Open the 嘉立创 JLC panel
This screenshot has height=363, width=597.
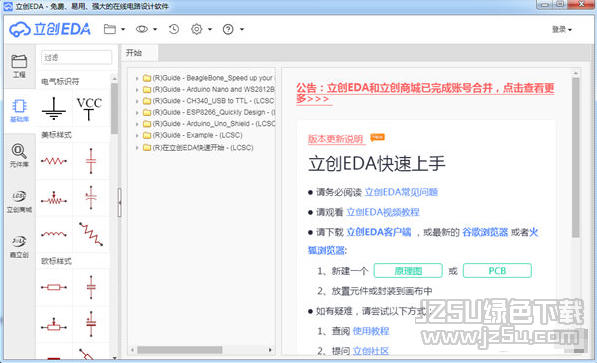(x=19, y=247)
